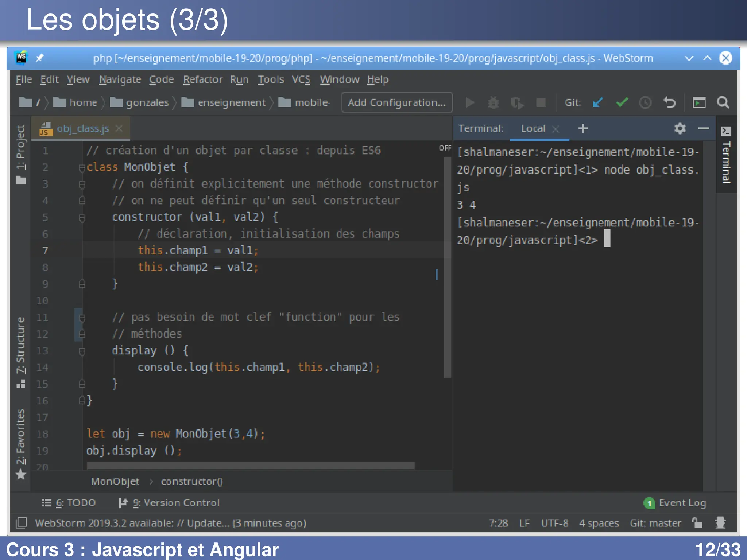Click the fold end marker at line 16
The height and width of the screenshot is (560, 747).
click(x=82, y=401)
